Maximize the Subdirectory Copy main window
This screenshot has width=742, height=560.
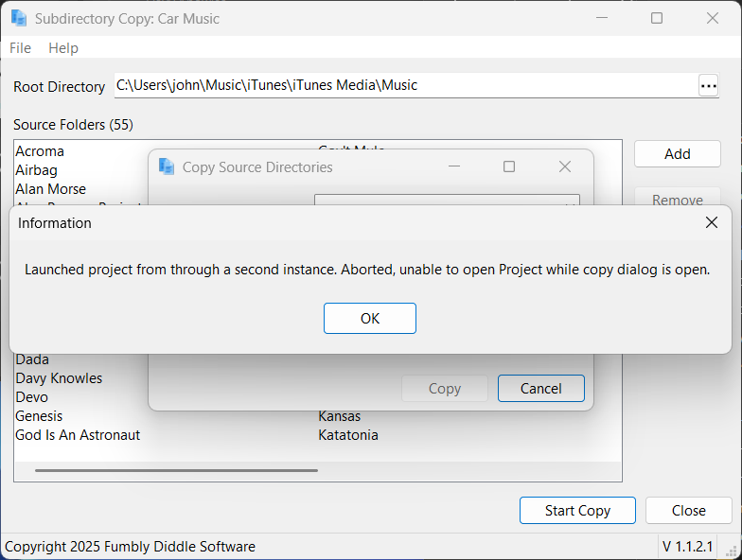pyautogui.click(x=657, y=18)
